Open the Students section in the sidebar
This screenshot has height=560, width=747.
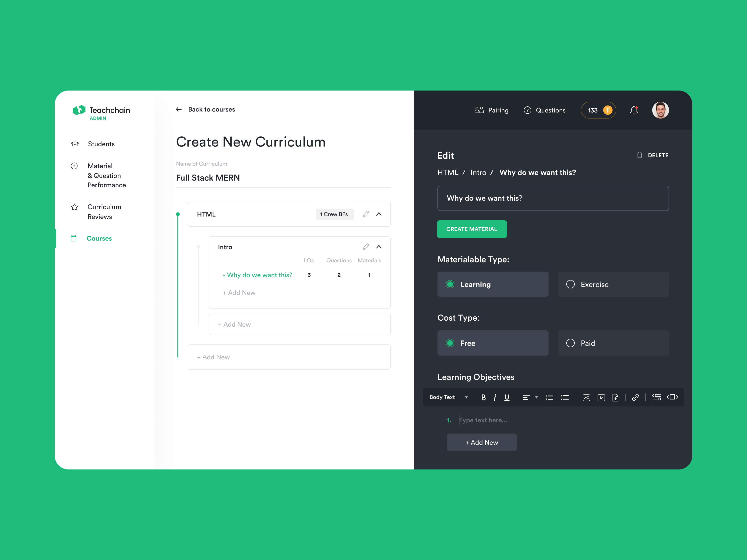[101, 144]
